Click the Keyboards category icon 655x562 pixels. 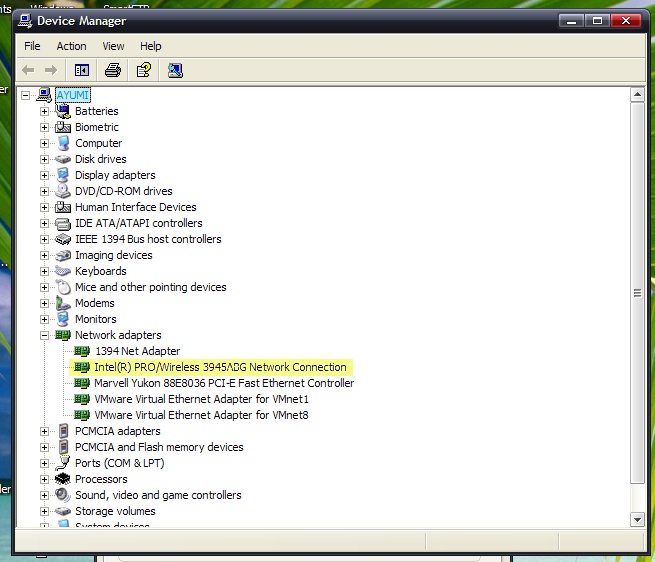pyautogui.click(x=63, y=271)
